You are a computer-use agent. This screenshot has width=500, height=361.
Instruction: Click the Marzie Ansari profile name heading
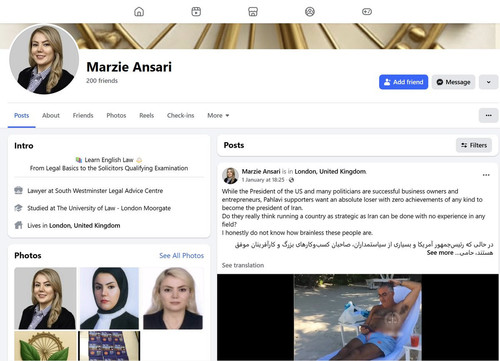(129, 67)
